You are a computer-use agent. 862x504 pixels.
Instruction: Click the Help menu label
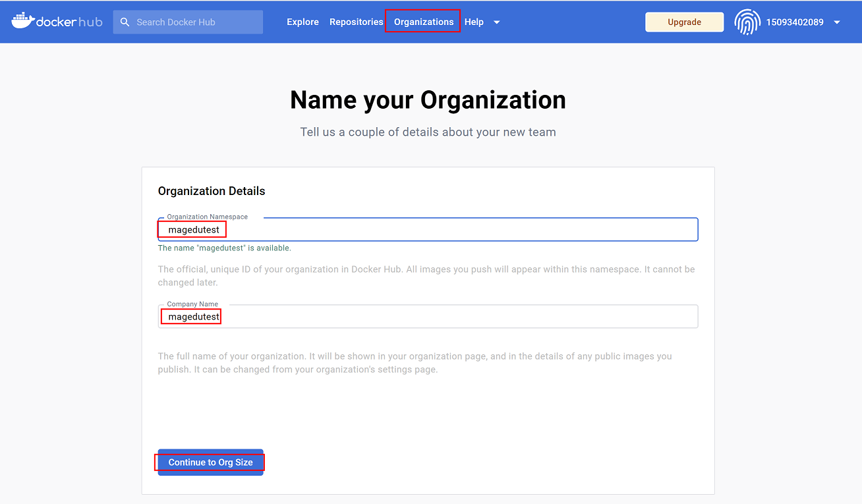[x=474, y=22]
